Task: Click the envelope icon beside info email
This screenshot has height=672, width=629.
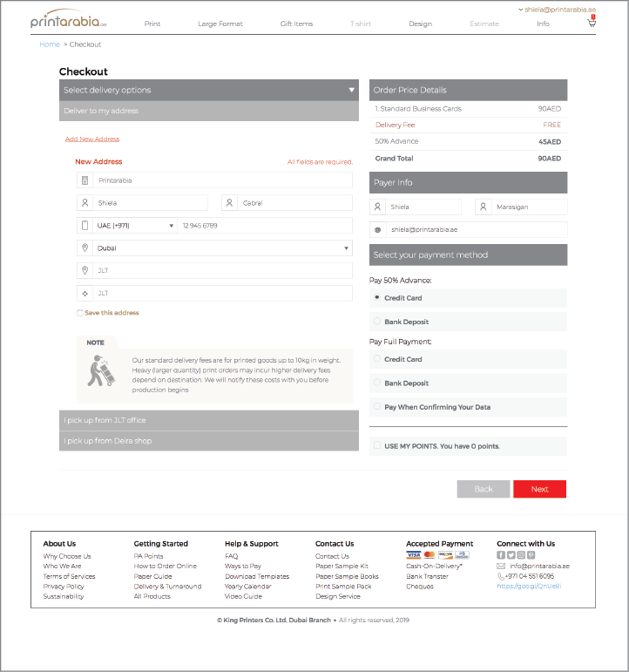Action: coord(501,566)
